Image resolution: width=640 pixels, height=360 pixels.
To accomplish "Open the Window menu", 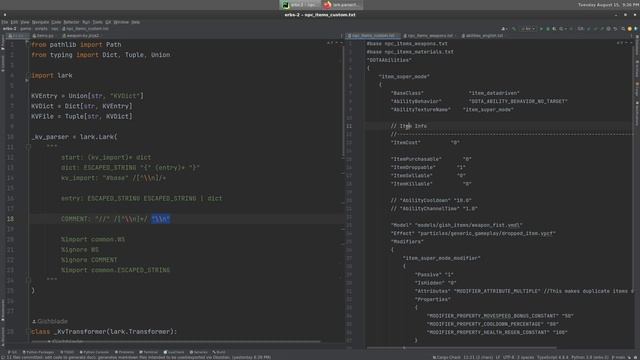I will [121, 22].
